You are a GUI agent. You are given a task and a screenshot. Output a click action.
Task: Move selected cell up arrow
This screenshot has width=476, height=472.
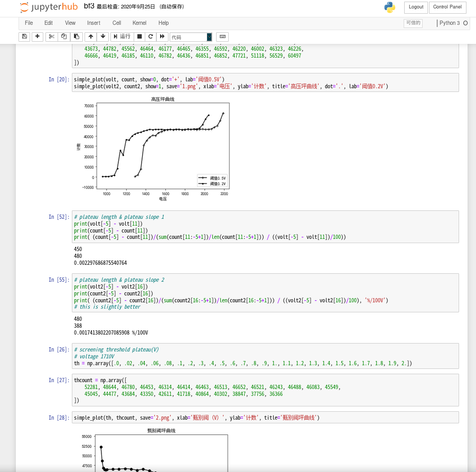(x=91, y=36)
